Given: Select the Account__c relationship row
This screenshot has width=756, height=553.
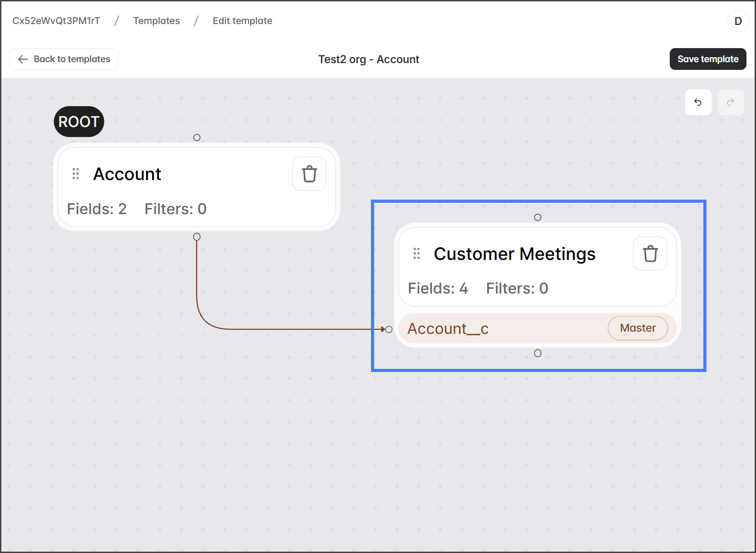Looking at the screenshot, I should tap(499, 328).
